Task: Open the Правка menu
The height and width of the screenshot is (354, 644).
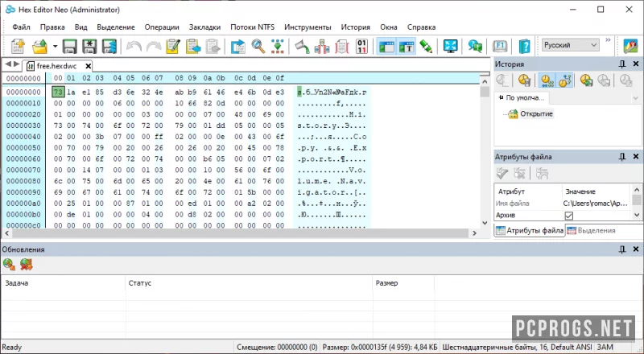Action: pos(52,27)
